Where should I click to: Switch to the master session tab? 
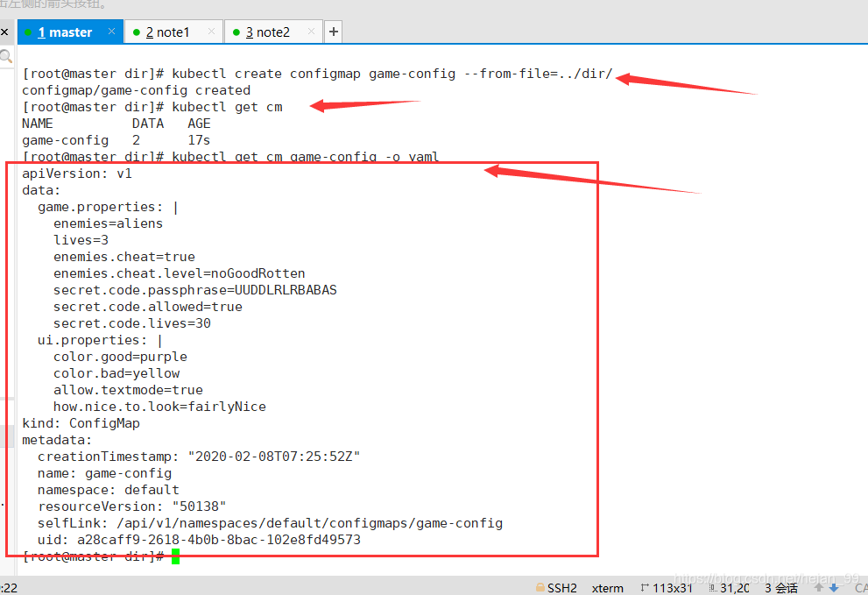[x=64, y=32]
